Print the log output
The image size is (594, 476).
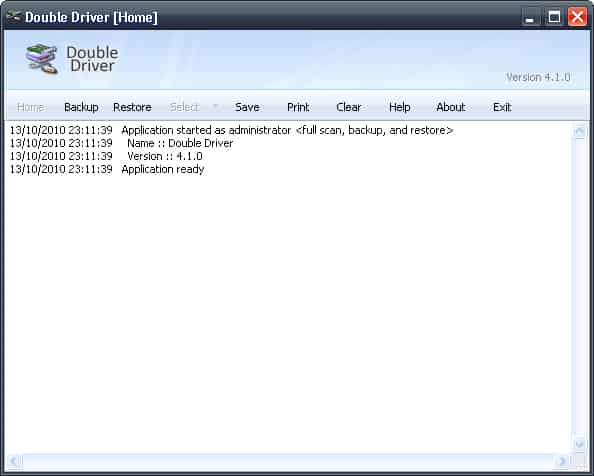(x=298, y=107)
